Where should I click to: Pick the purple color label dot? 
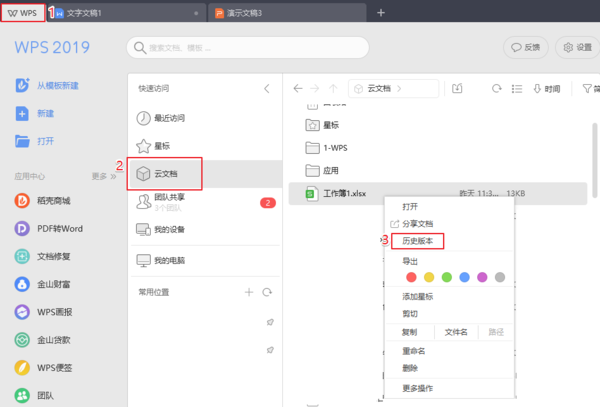481,277
